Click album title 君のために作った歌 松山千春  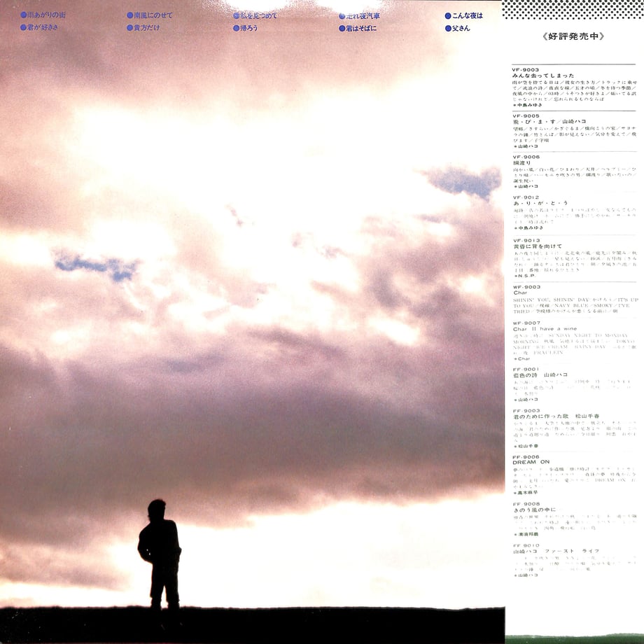click(x=556, y=416)
